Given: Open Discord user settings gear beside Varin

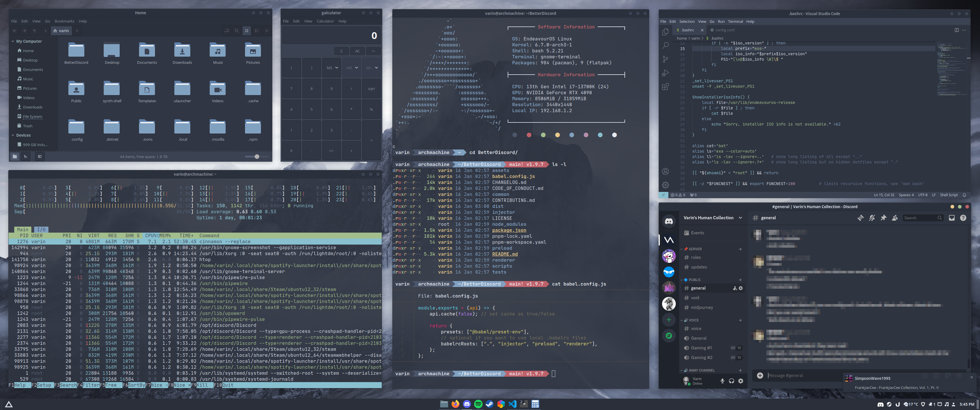Looking at the screenshot, I should coord(740,381).
